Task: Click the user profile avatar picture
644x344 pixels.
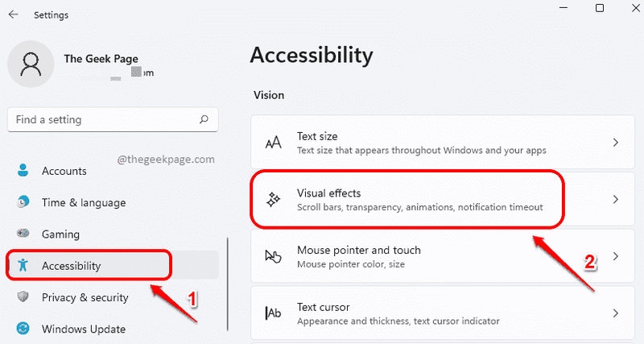Action: point(31,64)
